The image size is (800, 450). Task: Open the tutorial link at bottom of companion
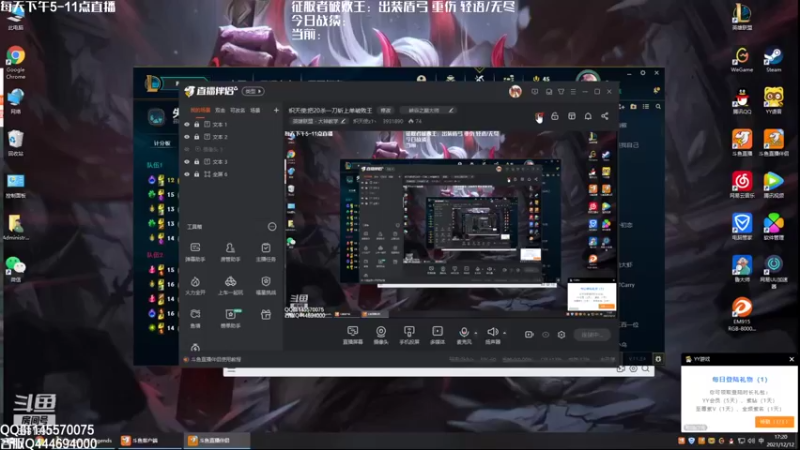[x=216, y=360]
